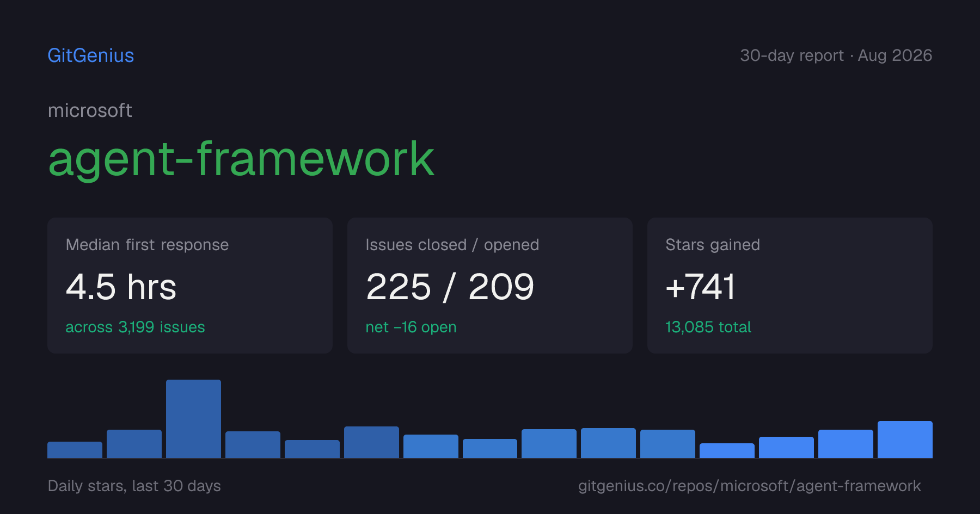
Task: Click the 'Daily stars, last 30 days' caption
Action: (134, 486)
